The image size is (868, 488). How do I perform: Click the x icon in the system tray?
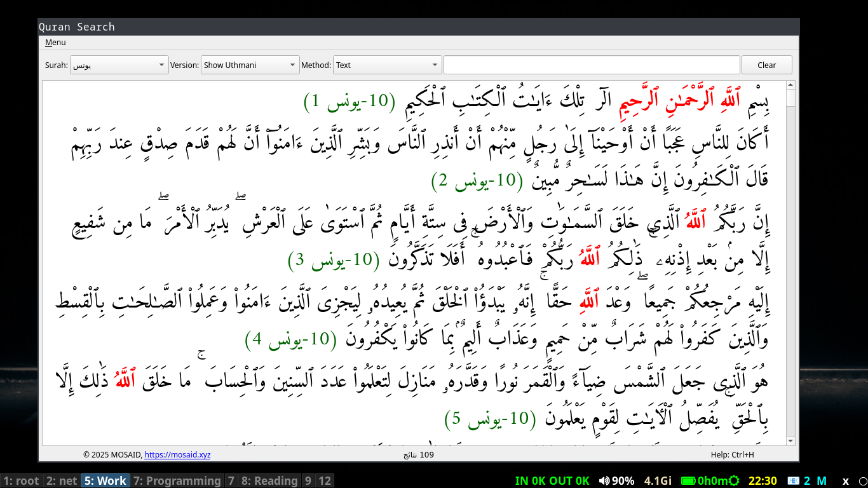pos(845,480)
